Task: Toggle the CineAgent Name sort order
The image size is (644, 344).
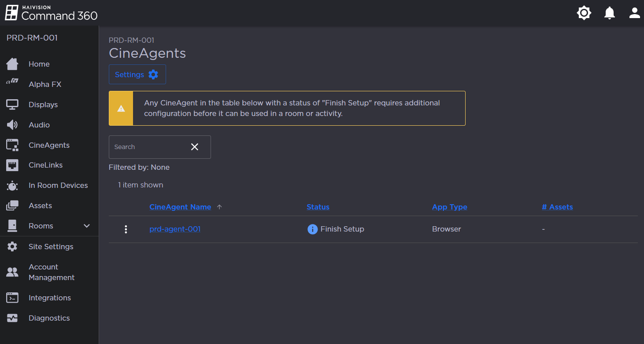Action: [x=220, y=206]
